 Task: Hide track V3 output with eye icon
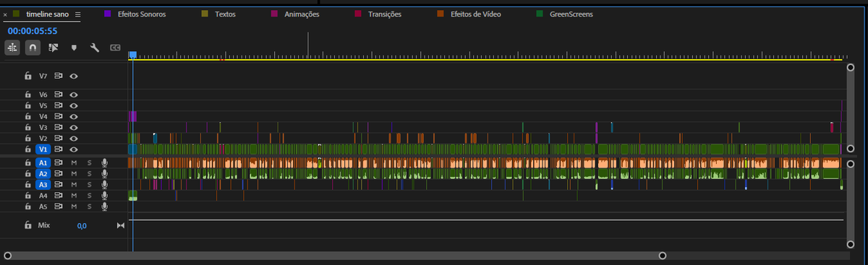[x=74, y=127]
